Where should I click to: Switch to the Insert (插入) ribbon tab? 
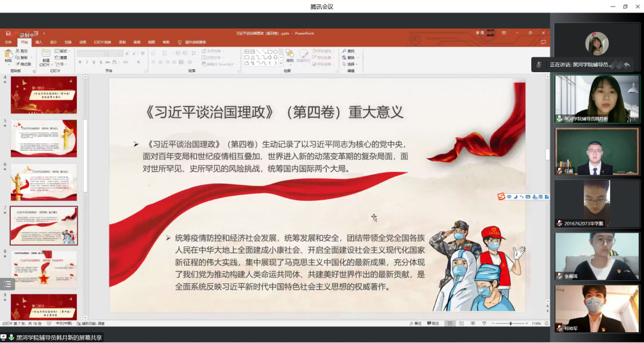(39, 42)
